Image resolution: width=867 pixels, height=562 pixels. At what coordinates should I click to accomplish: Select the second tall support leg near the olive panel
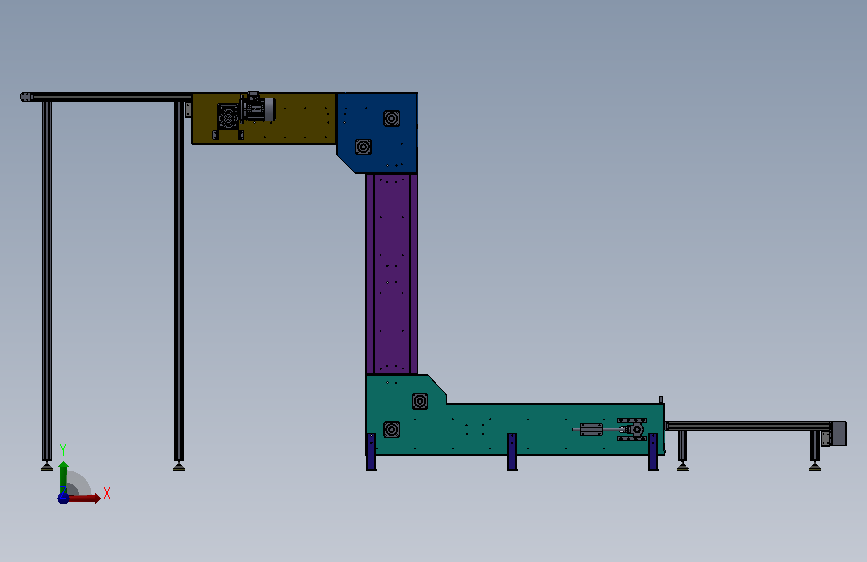(x=179, y=285)
